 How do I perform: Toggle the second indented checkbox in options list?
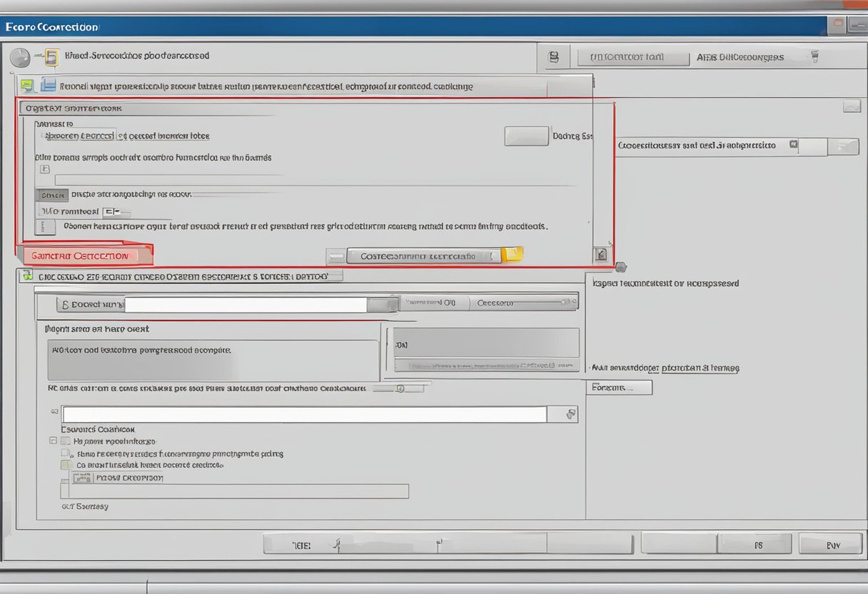pos(66,453)
